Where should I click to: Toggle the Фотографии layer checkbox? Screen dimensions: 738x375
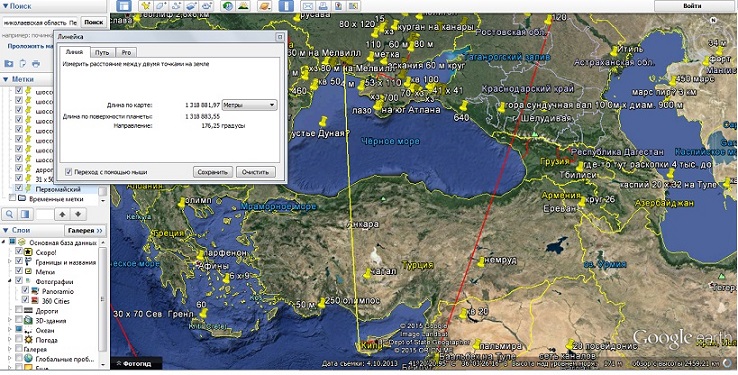pos(19,281)
